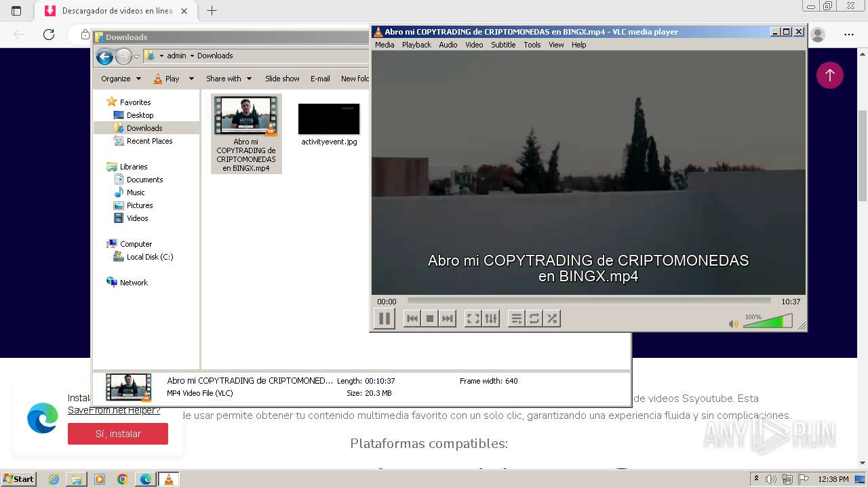868x488 pixels.
Task: Toggle loop mode in VLC
Action: 534,319
